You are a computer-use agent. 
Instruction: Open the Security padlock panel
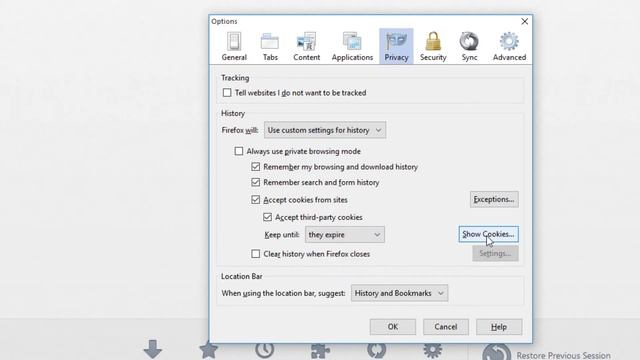[x=433, y=47]
